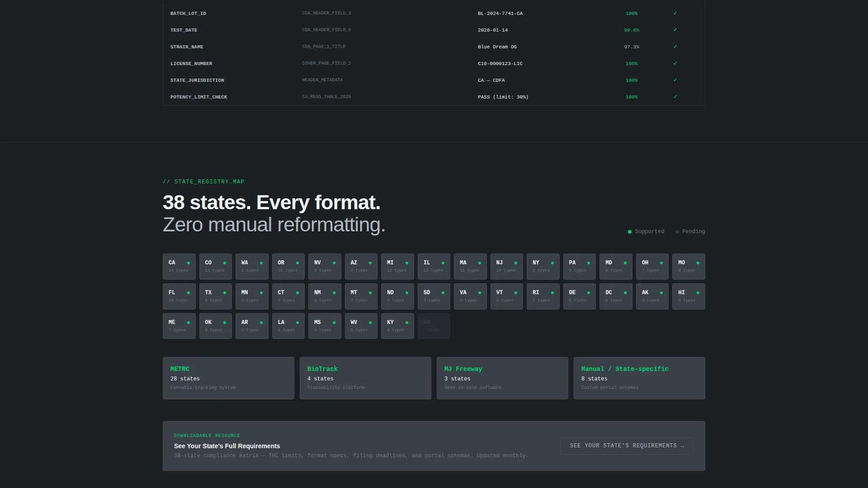Click the SEE YOUR STATE'S REQUIREMENTS button
Viewport: 868px width, 488px height.
point(627,446)
